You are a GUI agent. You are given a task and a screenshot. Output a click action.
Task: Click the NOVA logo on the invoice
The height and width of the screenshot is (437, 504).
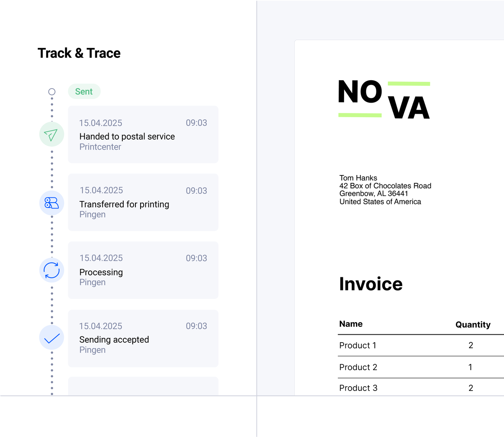(384, 98)
